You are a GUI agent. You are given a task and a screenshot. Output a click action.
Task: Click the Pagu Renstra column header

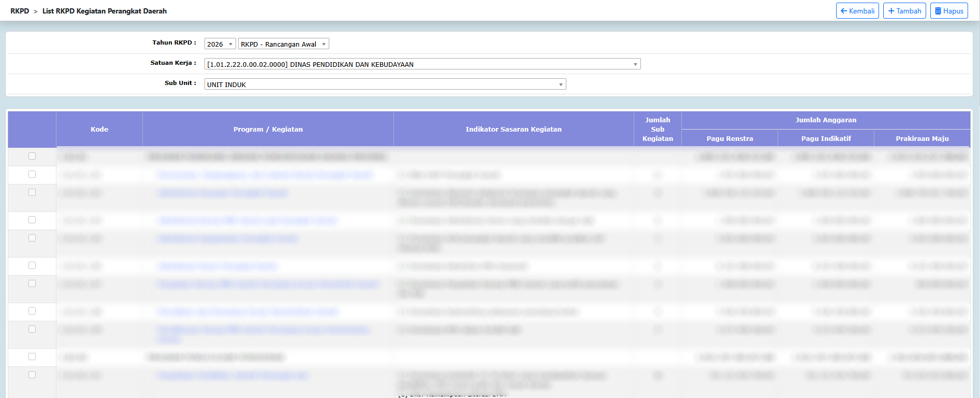coord(729,138)
